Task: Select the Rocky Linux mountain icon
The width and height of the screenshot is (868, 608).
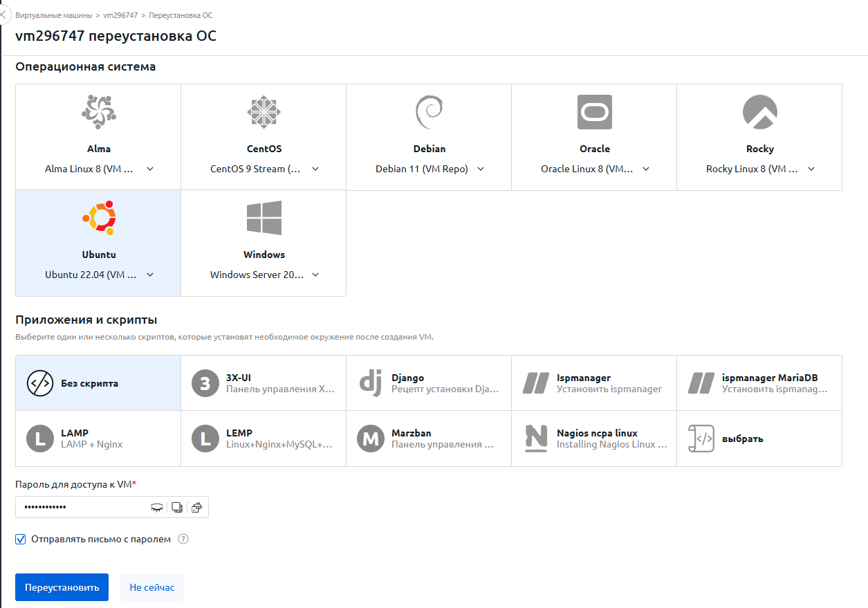Action: pos(759,112)
